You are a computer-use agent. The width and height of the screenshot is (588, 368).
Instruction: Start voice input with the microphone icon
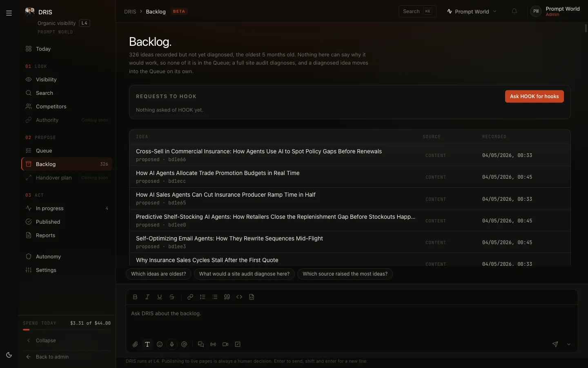pyautogui.click(x=172, y=344)
